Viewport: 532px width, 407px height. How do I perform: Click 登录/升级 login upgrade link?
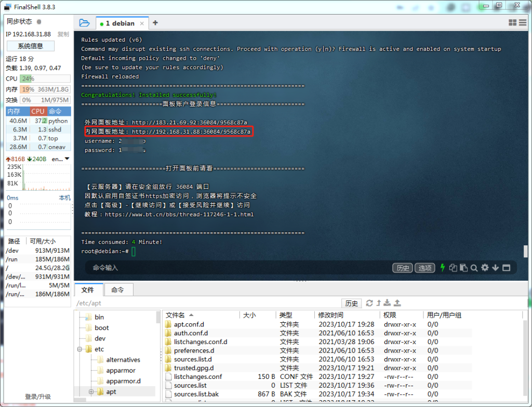[x=37, y=397]
